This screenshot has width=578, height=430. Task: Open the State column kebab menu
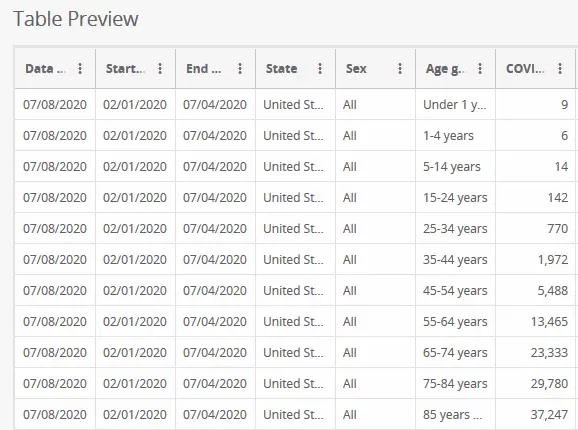point(320,69)
